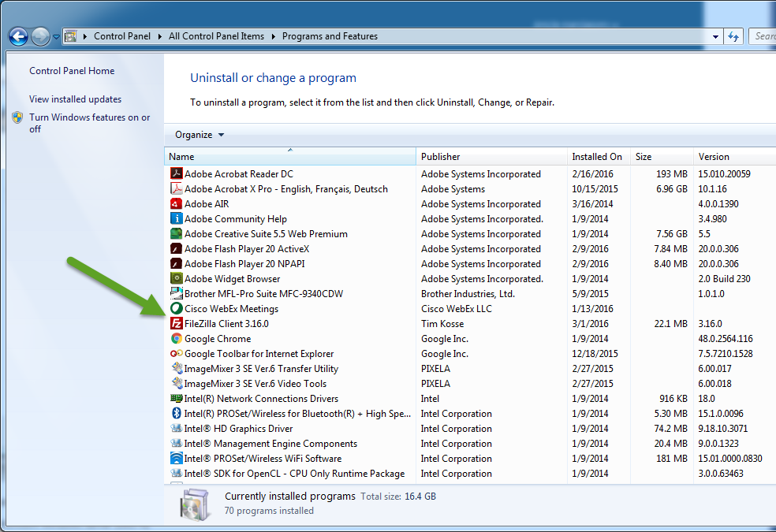The width and height of the screenshot is (776, 532).
Task: Click the Intel PROSet Bluetooth icon
Action: pos(176,413)
